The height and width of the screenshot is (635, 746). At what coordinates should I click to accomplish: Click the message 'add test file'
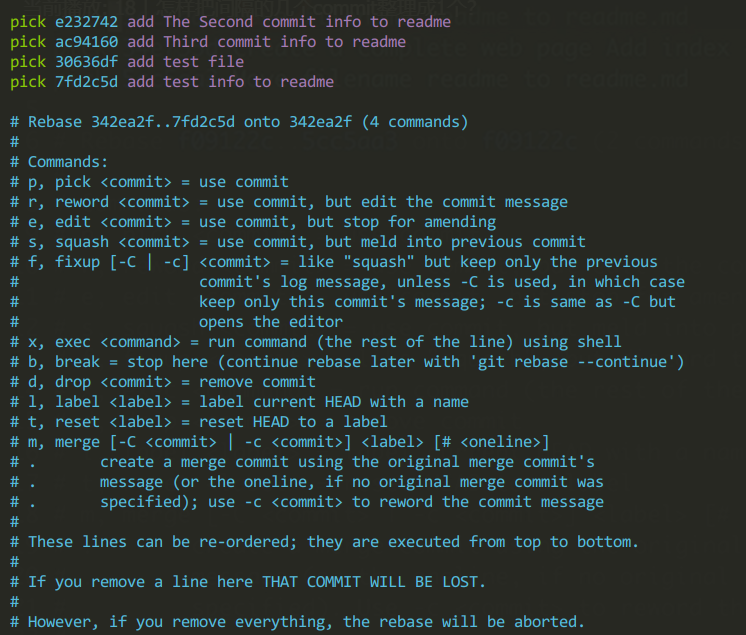pyautogui.click(x=186, y=62)
